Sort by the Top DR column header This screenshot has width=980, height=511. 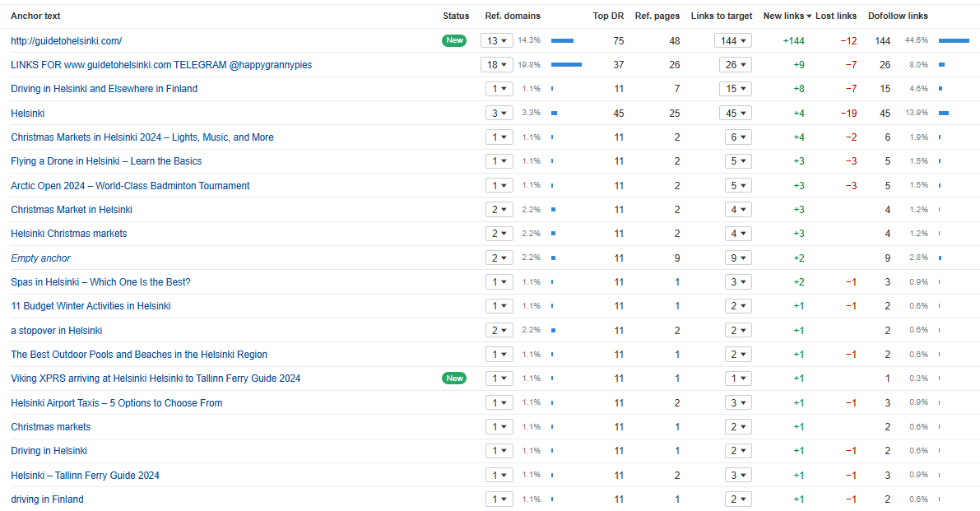click(608, 16)
